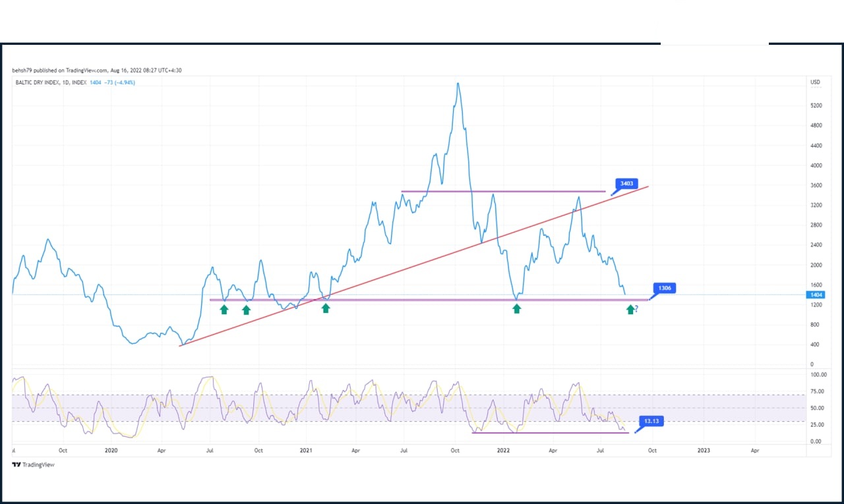Click the 2021 label on time axis
844x504 pixels.
coord(306,451)
